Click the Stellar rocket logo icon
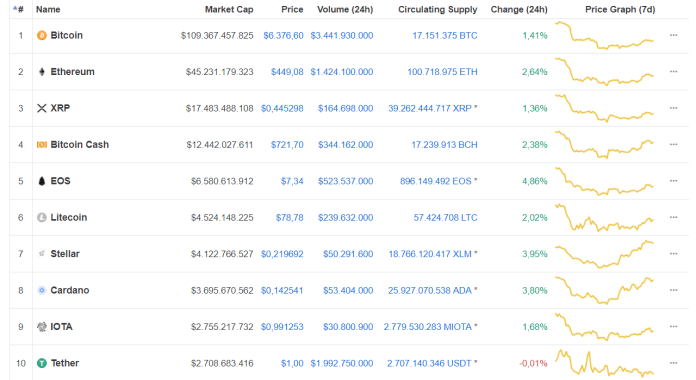The image size is (696, 380). click(x=42, y=254)
